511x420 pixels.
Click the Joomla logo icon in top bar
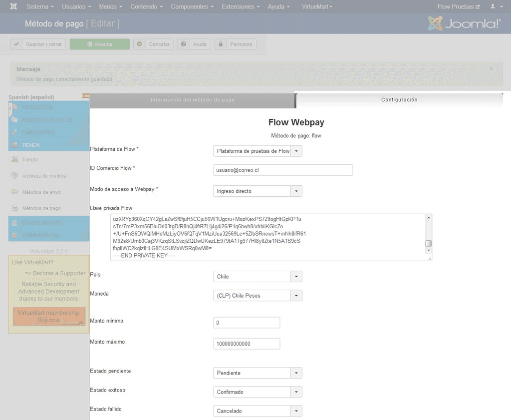(13, 6)
